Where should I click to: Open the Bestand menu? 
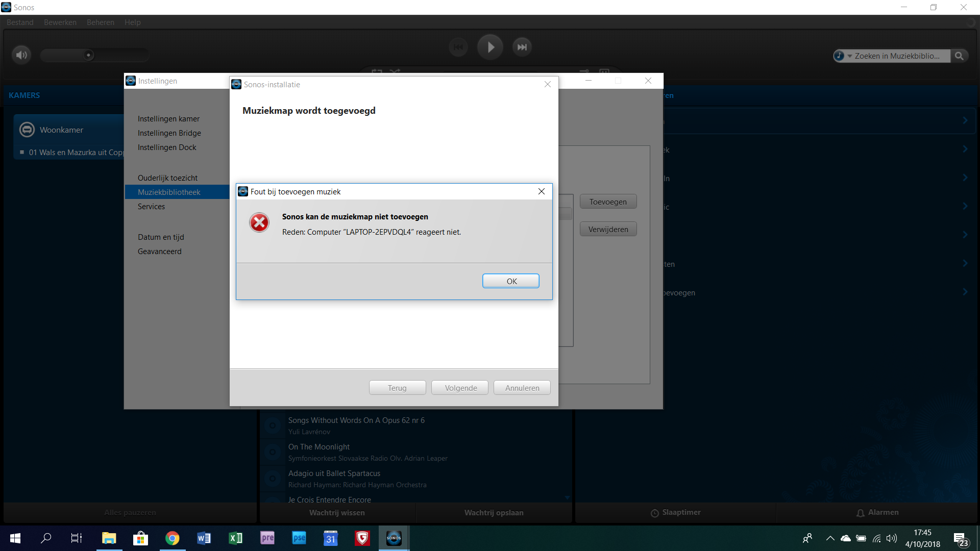click(20, 22)
